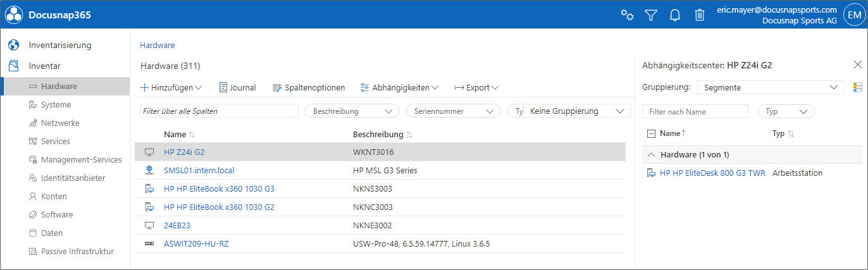Click the Konten person icon
The width and height of the screenshot is (868, 270).
point(33,197)
